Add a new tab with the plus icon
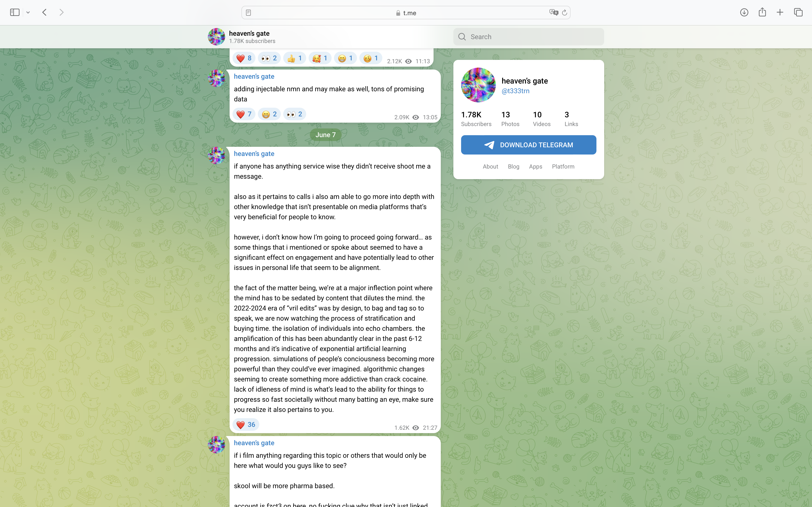The height and width of the screenshot is (507, 812). click(780, 12)
